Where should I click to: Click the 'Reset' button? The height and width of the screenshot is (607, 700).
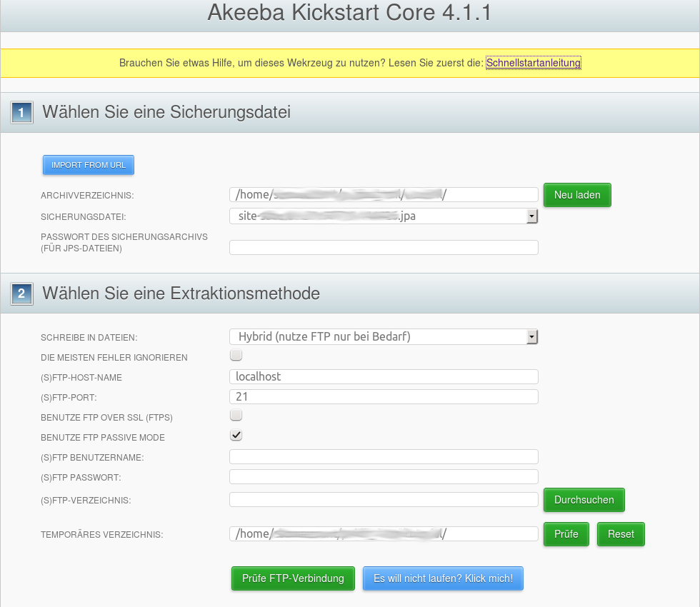tap(621, 534)
